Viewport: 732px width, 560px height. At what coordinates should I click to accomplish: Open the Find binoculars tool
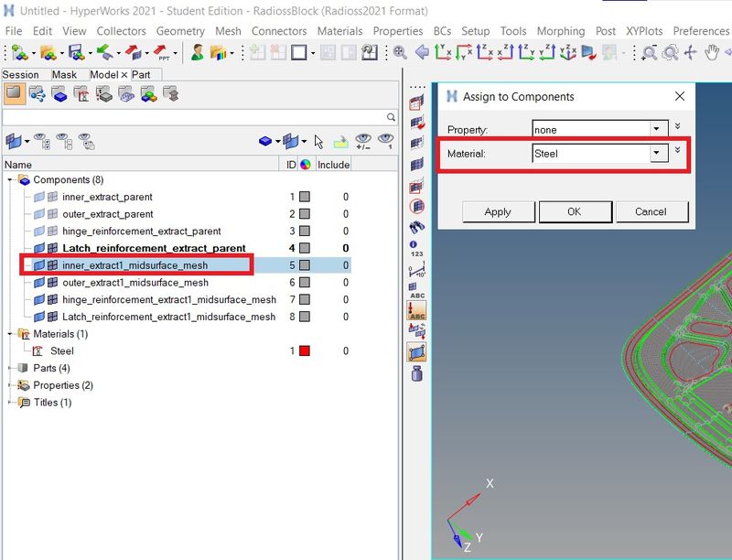[x=417, y=227]
